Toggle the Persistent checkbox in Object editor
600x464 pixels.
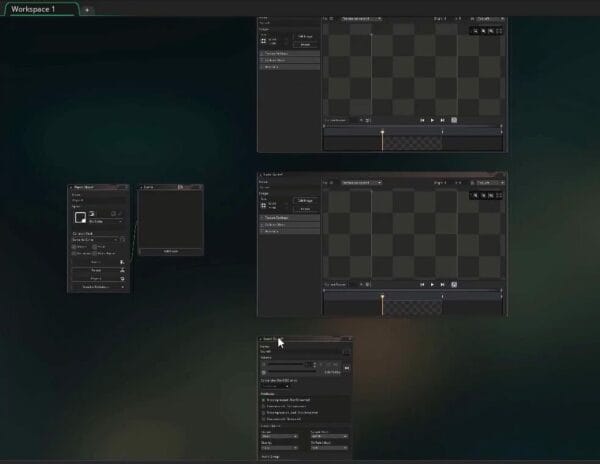[74, 253]
